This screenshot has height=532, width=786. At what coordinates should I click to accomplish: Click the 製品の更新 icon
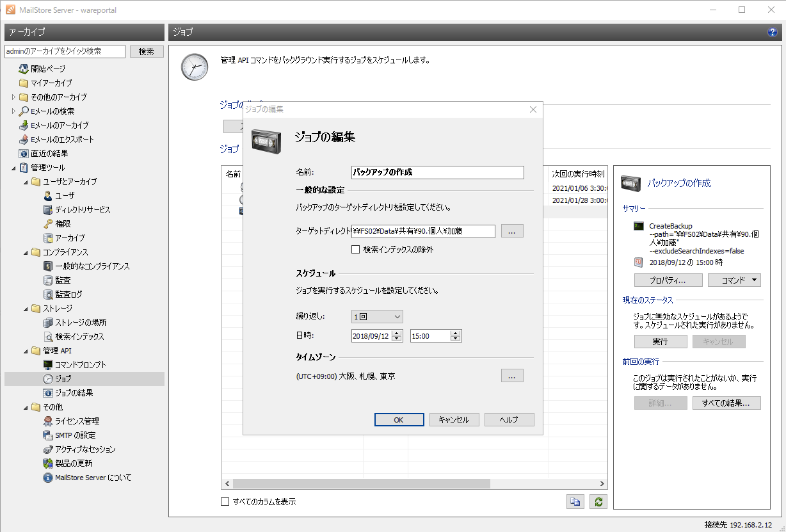48,463
